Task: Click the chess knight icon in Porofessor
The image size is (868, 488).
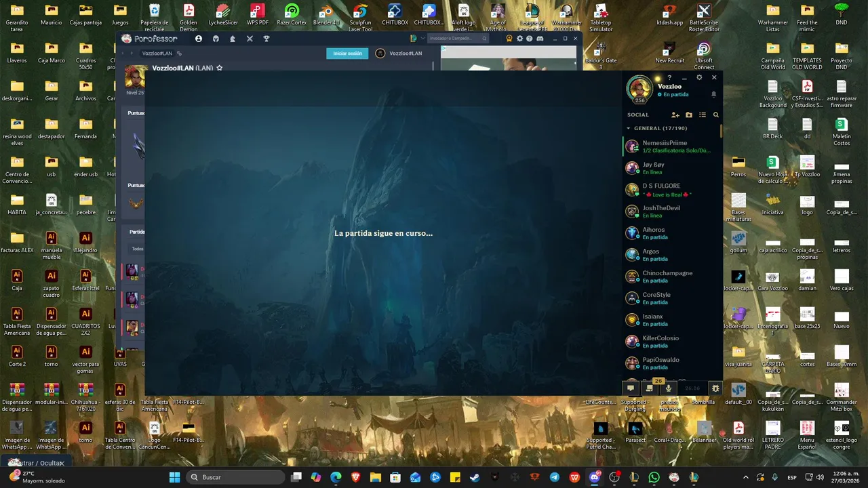Action: (x=233, y=39)
